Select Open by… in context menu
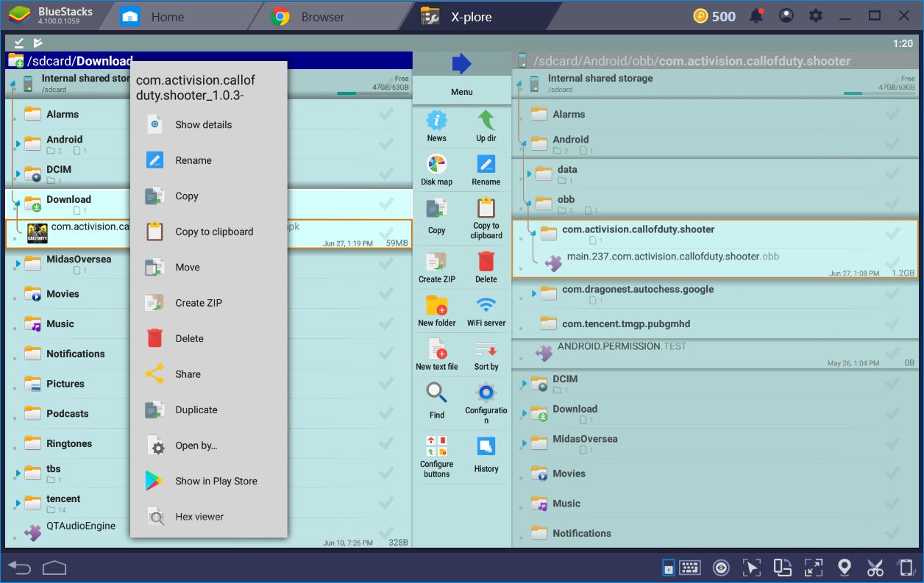The height and width of the screenshot is (583, 924). click(209, 446)
